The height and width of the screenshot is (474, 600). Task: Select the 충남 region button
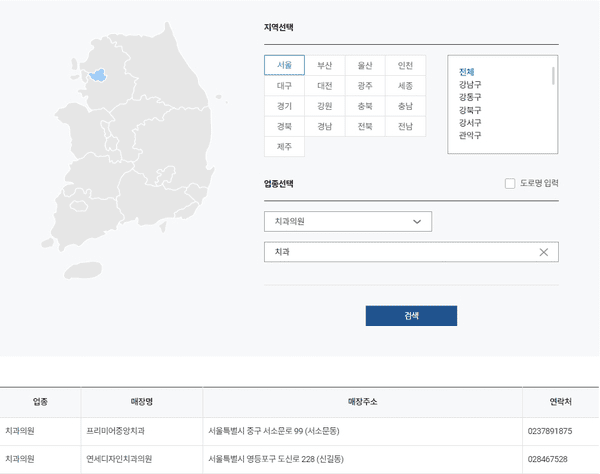pyautogui.click(x=405, y=106)
